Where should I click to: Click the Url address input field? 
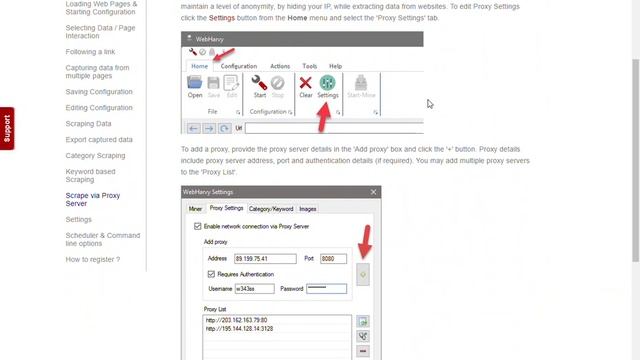334,128
